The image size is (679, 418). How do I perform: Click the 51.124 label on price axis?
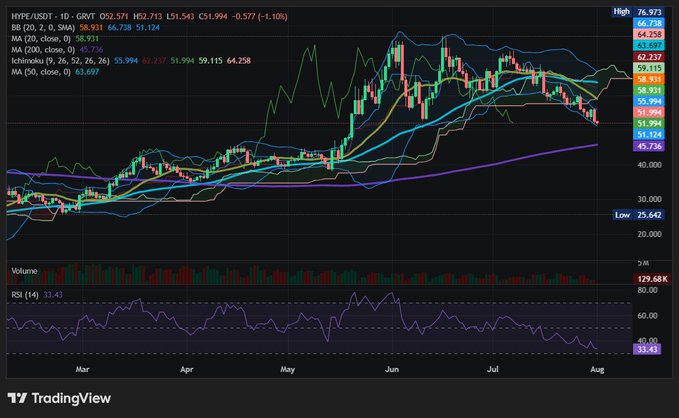649,135
